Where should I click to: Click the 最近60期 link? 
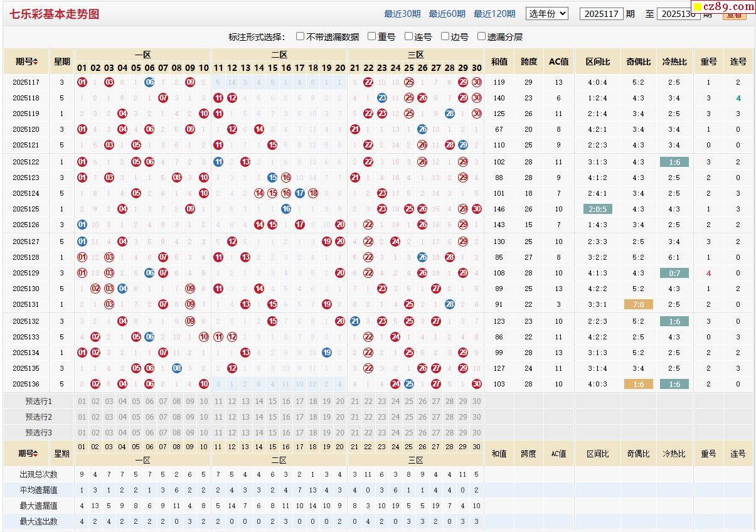(x=447, y=14)
